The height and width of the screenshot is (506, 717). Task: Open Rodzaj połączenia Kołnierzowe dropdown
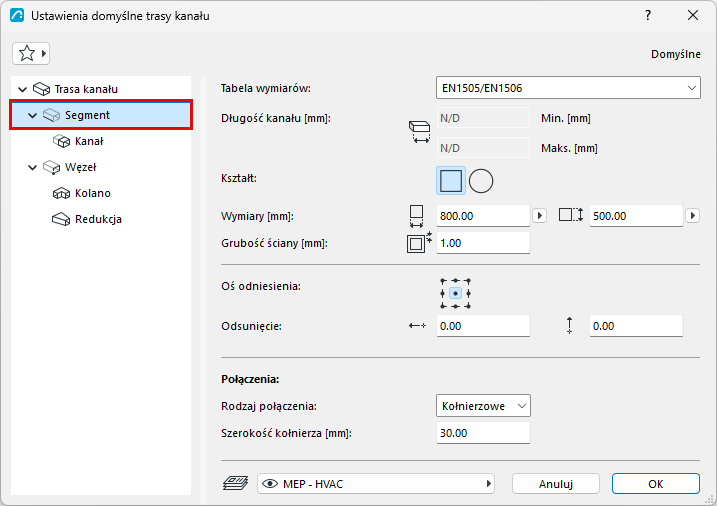coord(483,406)
